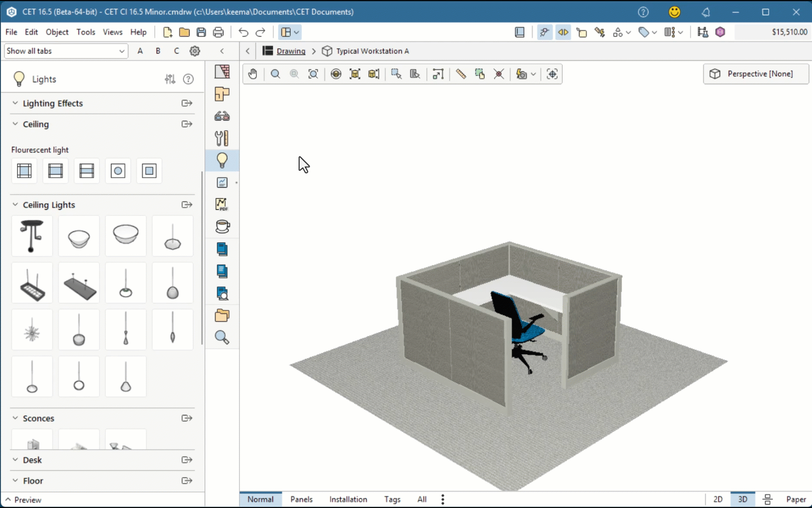This screenshot has width=812, height=508.
Task: Open the Lights settings sliders icon
Action: coord(170,79)
